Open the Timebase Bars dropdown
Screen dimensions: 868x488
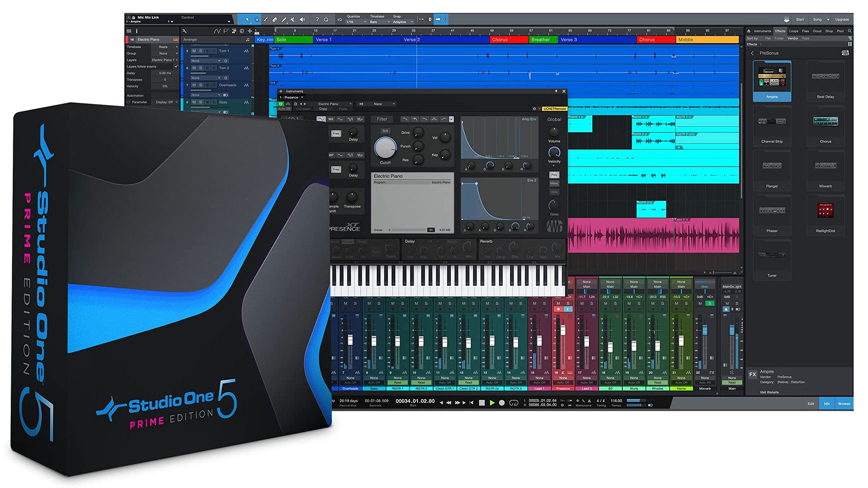click(x=379, y=22)
